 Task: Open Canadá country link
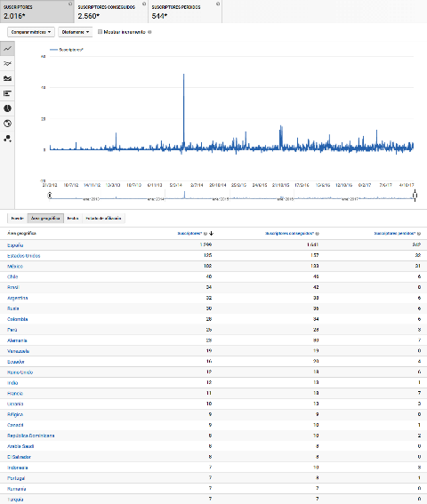point(15,425)
